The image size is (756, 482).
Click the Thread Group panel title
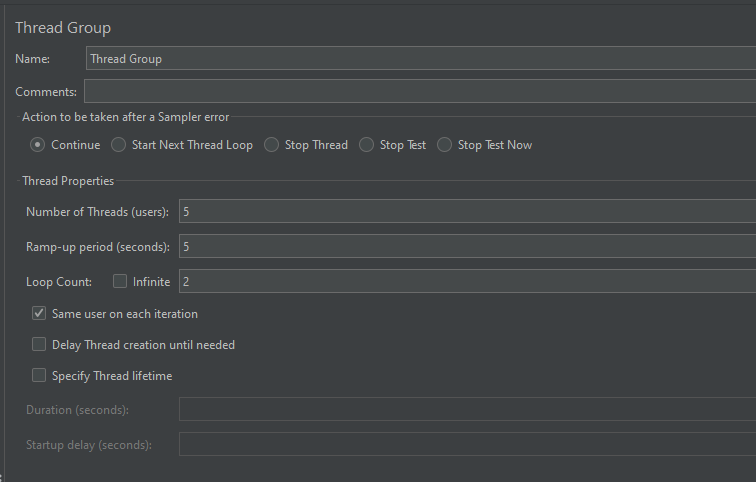tap(63, 28)
